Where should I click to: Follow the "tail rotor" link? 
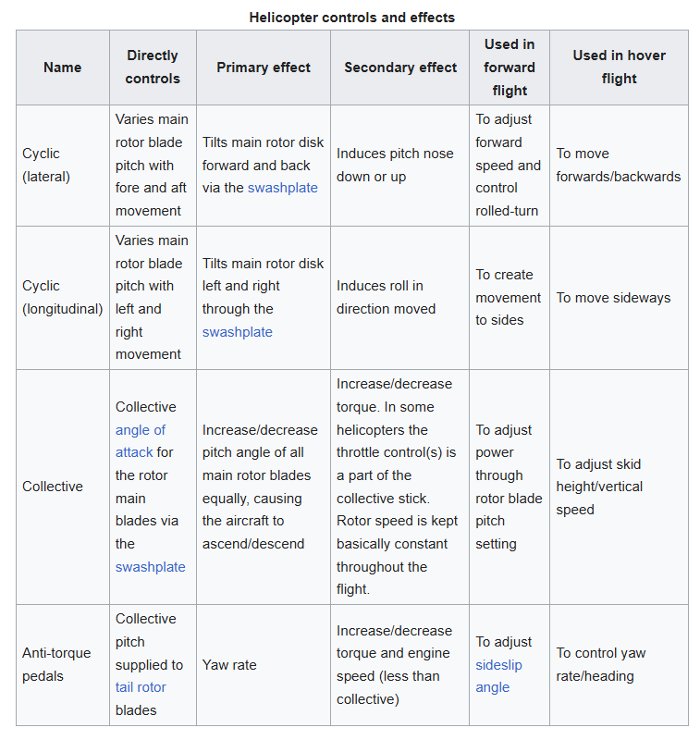(141, 687)
